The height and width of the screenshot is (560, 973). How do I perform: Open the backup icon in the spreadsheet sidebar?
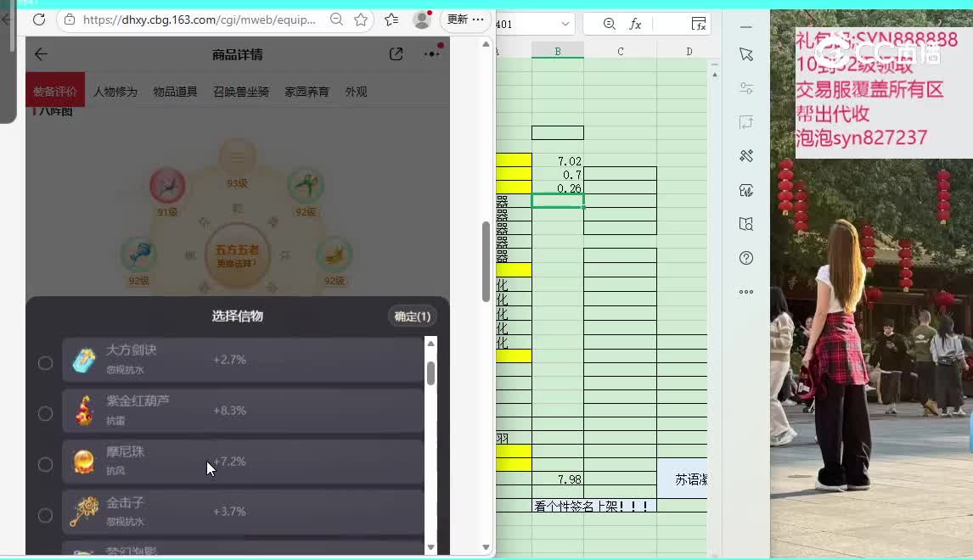point(746,190)
